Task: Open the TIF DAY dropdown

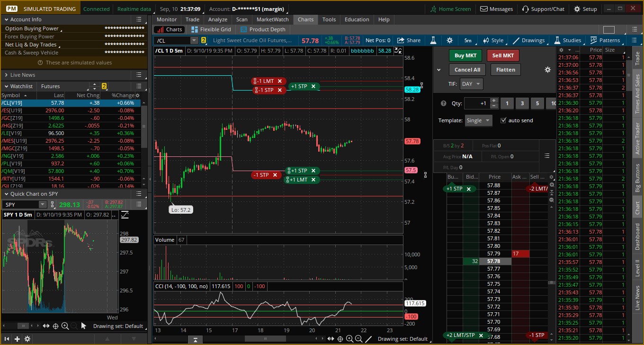Action: (x=471, y=84)
